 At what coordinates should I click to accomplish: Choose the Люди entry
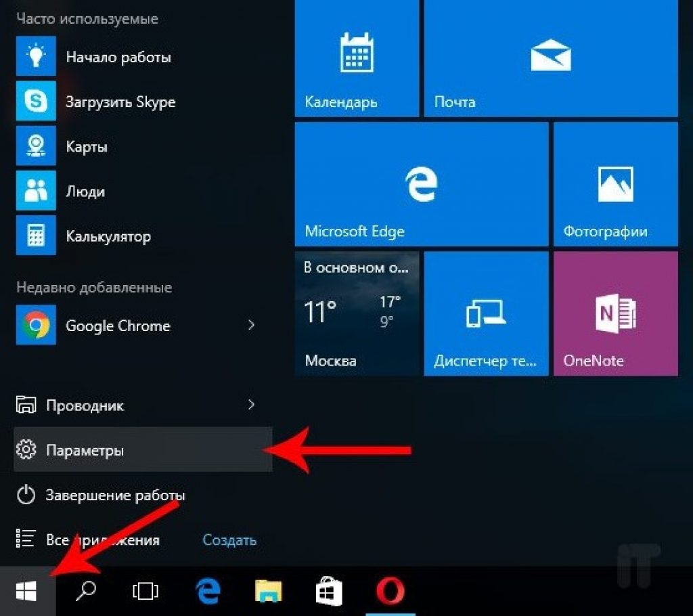click(x=143, y=190)
